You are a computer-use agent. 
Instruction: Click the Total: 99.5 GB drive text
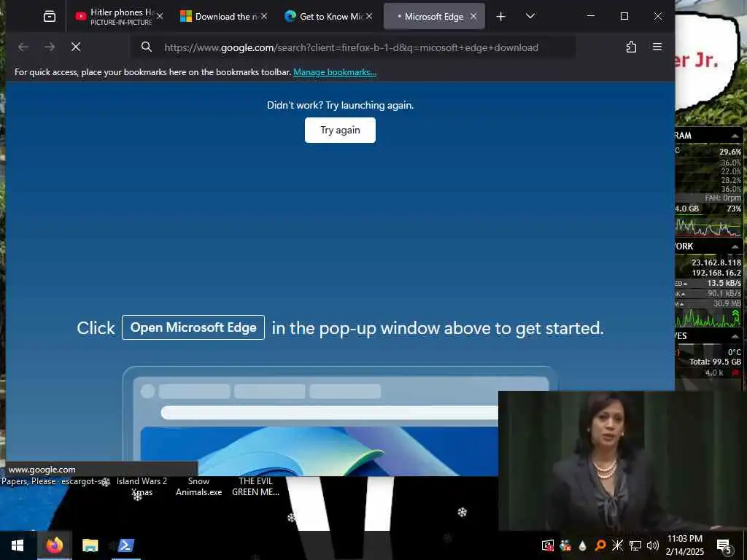[x=715, y=362]
